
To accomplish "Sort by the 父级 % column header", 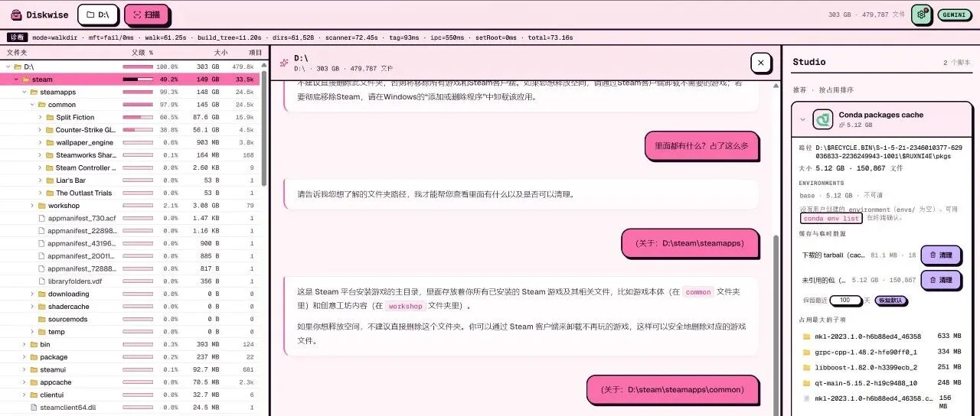I will (142, 53).
